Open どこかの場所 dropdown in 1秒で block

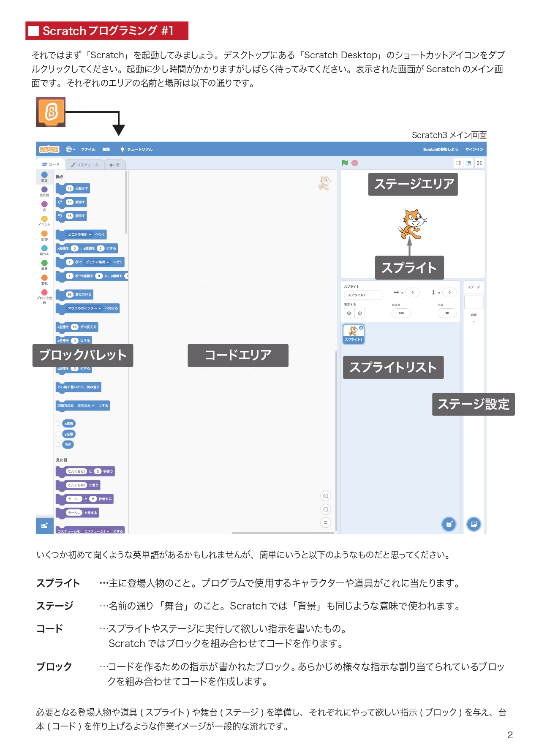pyautogui.click(x=98, y=262)
